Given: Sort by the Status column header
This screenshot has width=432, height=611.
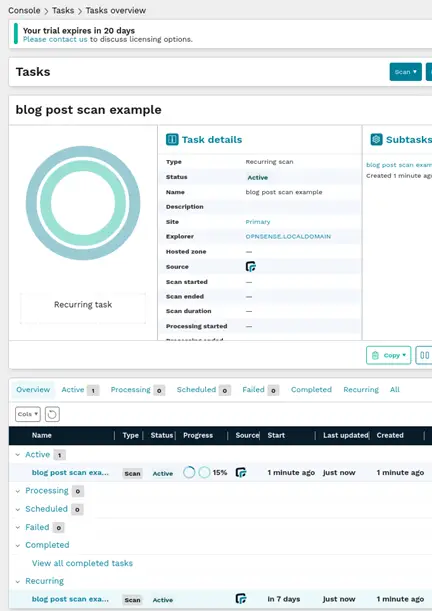Looking at the screenshot, I should pos(162,435).
